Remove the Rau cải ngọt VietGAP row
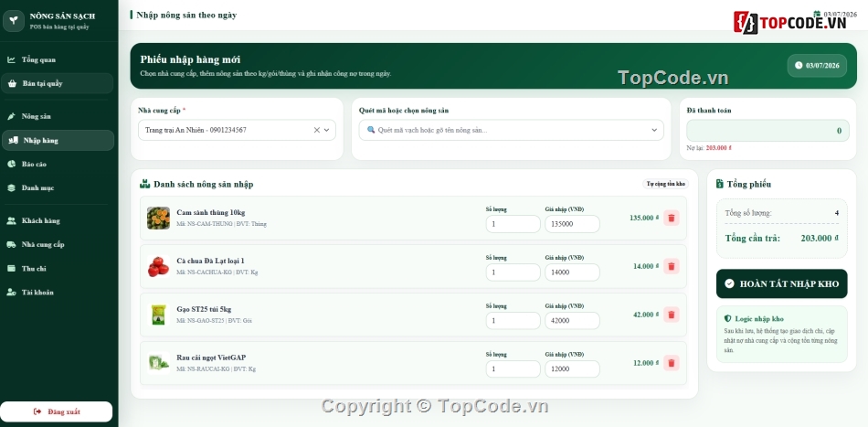The image size is (868, 427). pos(672,363)
